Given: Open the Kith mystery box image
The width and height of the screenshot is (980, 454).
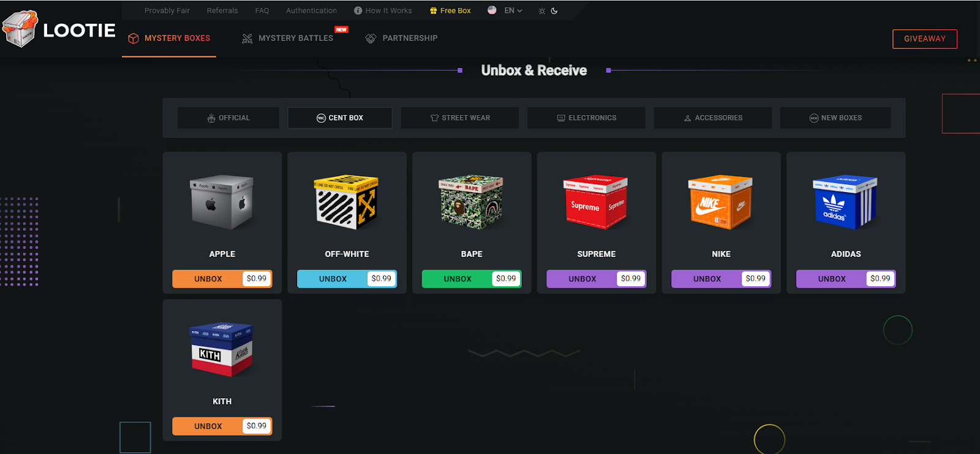Looking at the screenshot, I should click(222, 350).
